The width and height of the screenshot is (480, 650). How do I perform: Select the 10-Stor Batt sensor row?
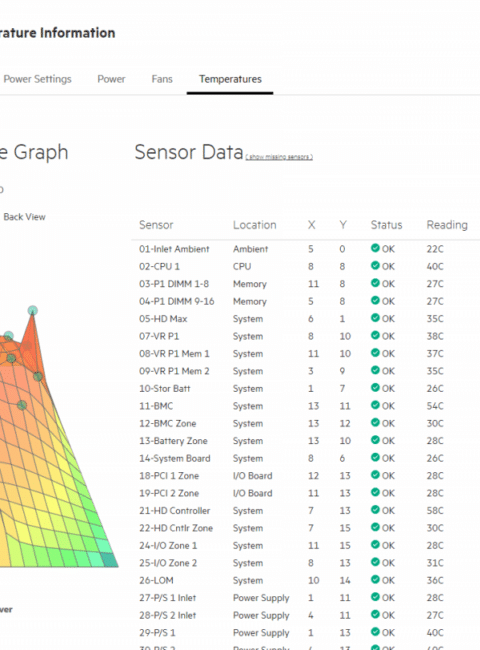click(305, 388)
